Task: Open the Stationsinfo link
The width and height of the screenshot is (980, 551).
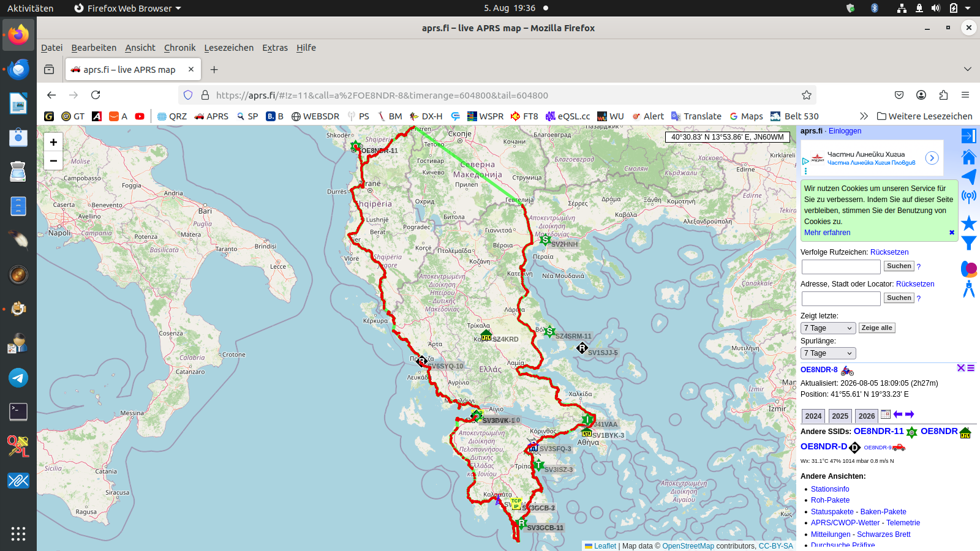Action: pyautogui.click(x=830, y=489)
